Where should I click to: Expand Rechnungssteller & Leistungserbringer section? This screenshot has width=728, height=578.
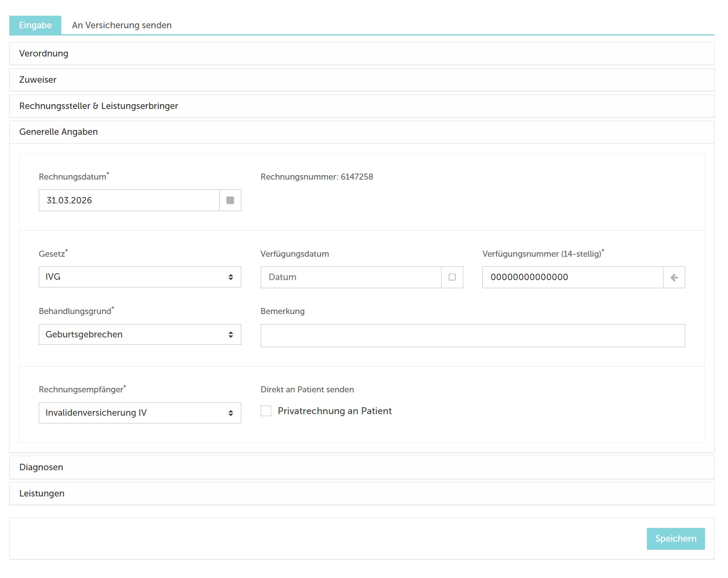[x=98, y=106]
